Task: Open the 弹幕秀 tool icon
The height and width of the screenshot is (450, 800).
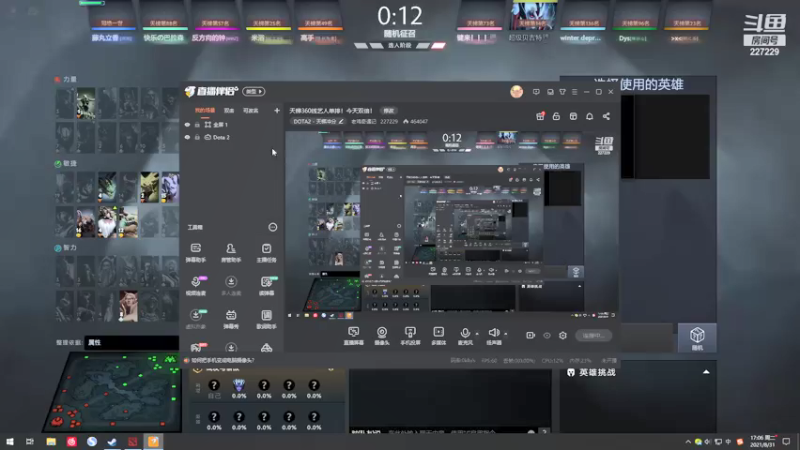Action: [231, 319]
